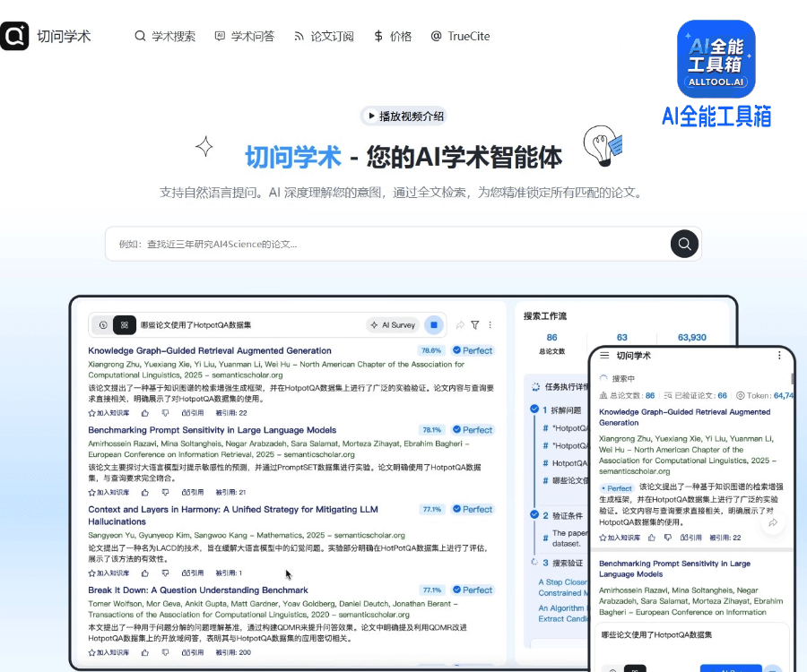Stop the search with the blue stop button
The height and width of the screenshot is (672, 807).
pyautogui.click(x=434, y=325)
